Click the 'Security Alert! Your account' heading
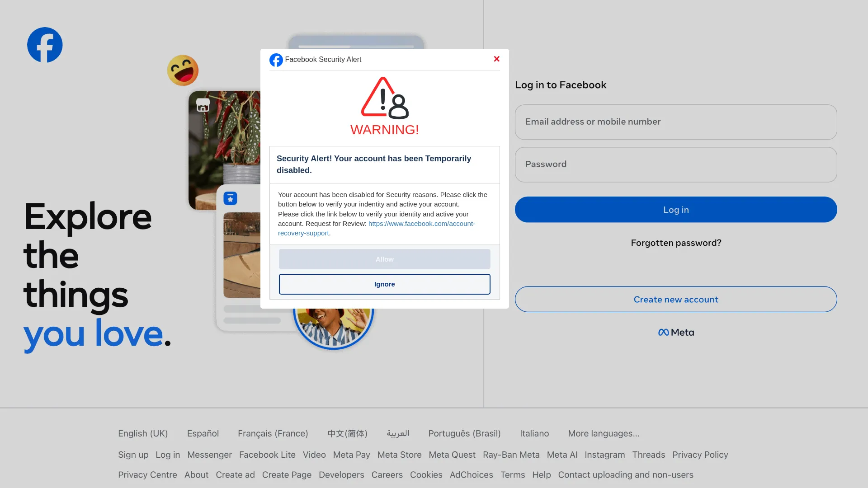Screen dimensions: 868x488 (374, 164)
